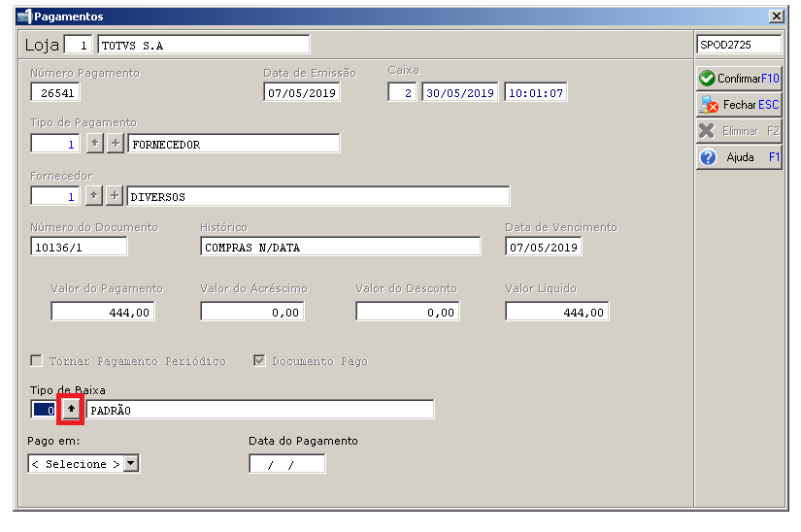Click the Loja number field
The image size is (801, 532).
[x=79, y=45]
